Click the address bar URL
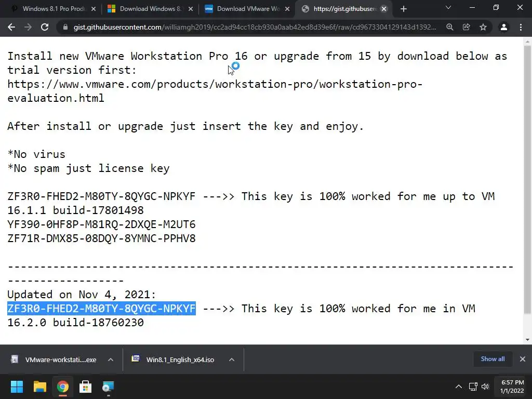 [255, 27]
